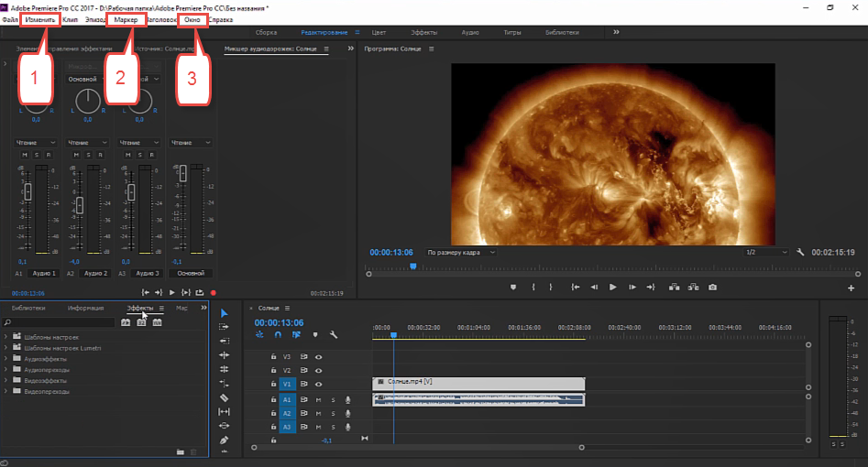Image resolution: width=868 pixels, height=467 pixels.
Task: Click the Export Frame camera icon
Action: (712, 287)
